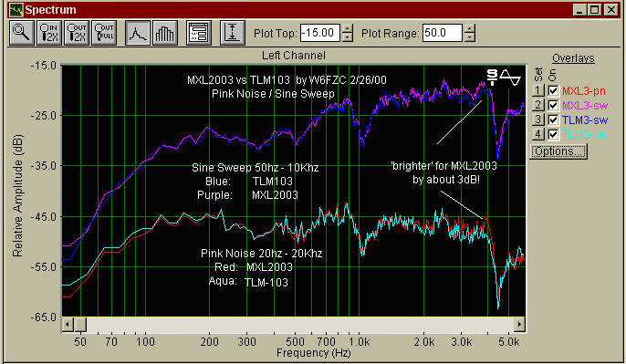Click into the Plot Top field
Image resolution: width=626 pixels, height=364 pixels.
point(320,33)
